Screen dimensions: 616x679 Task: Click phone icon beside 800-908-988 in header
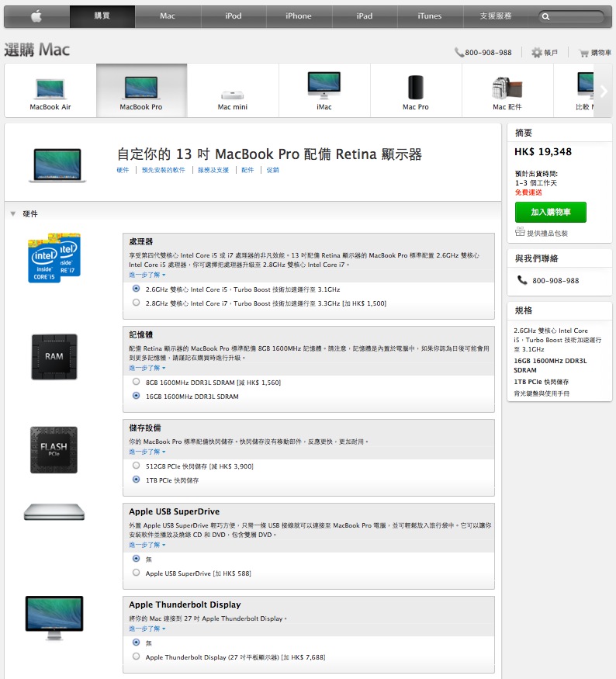[x=459, y=53]
